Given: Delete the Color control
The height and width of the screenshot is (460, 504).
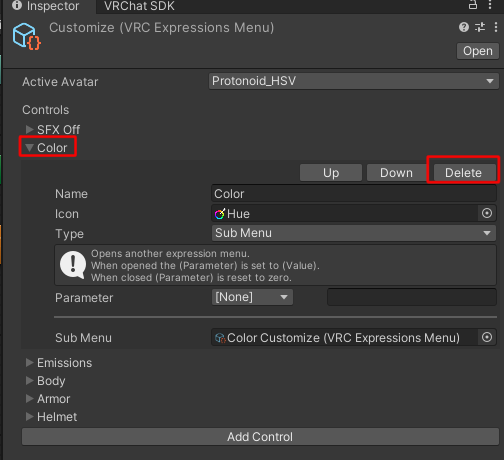Looking at the screenshot, I should point(463,173).
